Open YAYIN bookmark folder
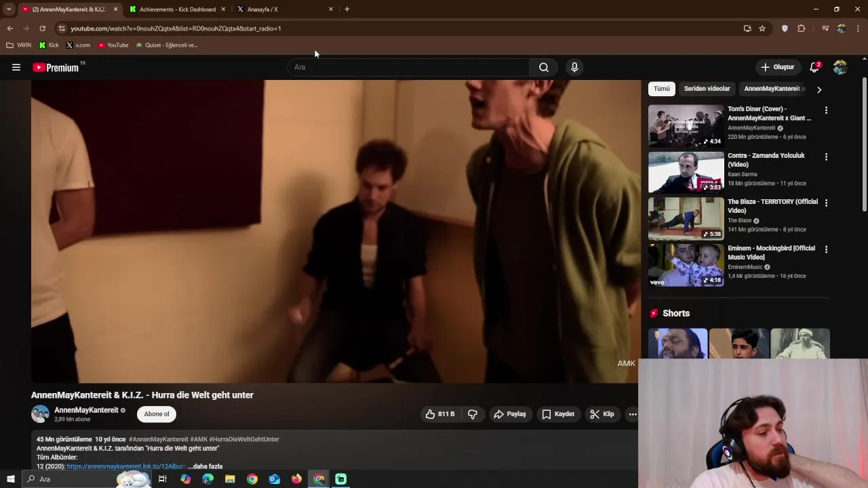The width and height of the screenshot is (868, 488). point(19,45)
